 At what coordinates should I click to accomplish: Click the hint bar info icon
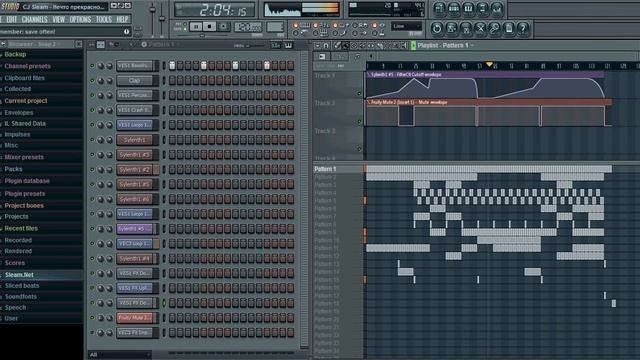pyautogui.click(x=127, y=31)
